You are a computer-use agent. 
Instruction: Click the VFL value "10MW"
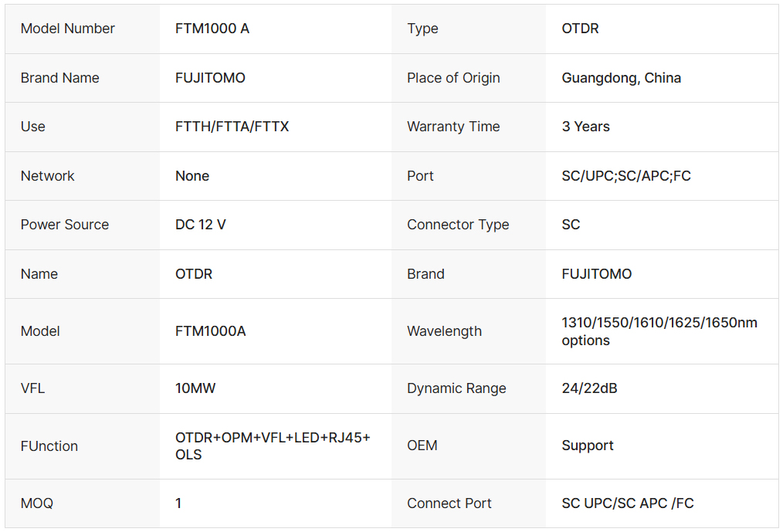coord(195,388)
